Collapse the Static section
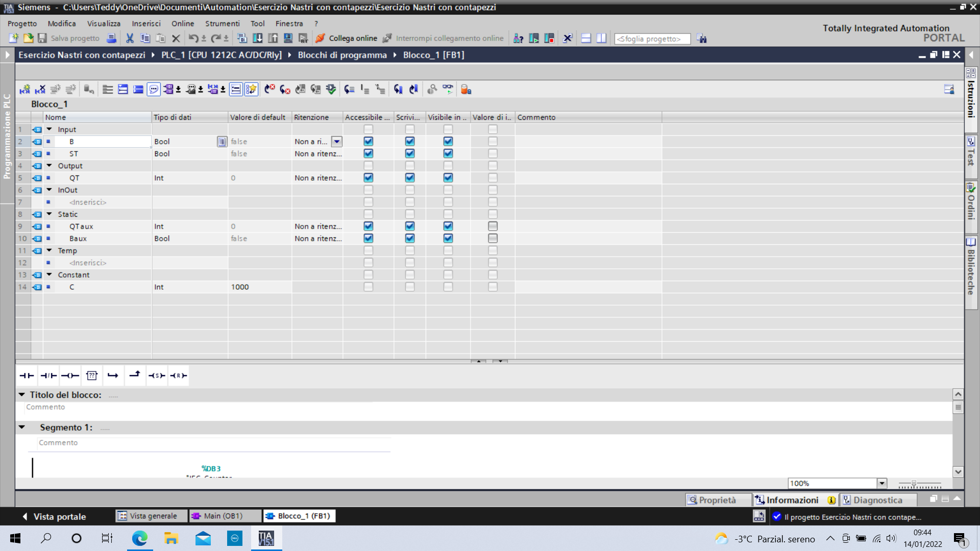Viewport: 980px width, 551px height. tap(50, 214)
